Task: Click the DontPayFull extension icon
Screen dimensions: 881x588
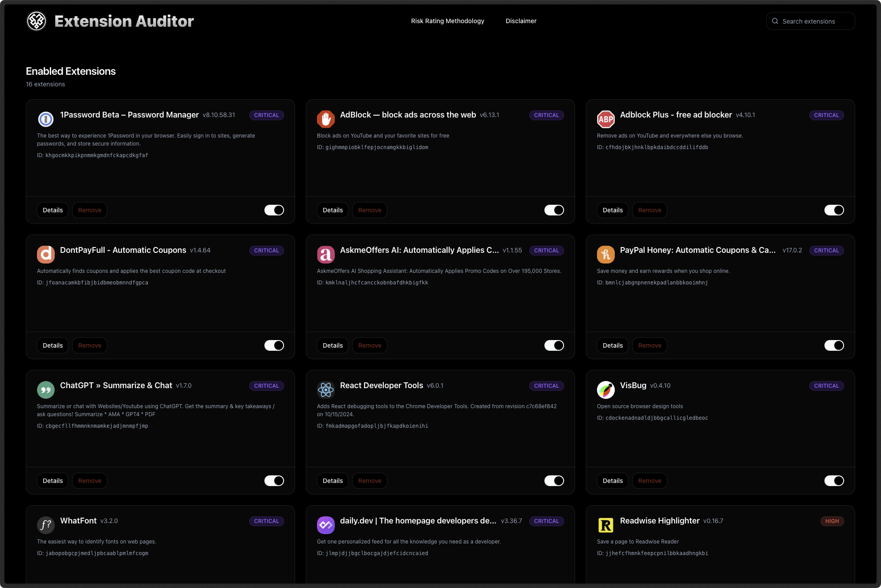Action: tap(46, 254)
